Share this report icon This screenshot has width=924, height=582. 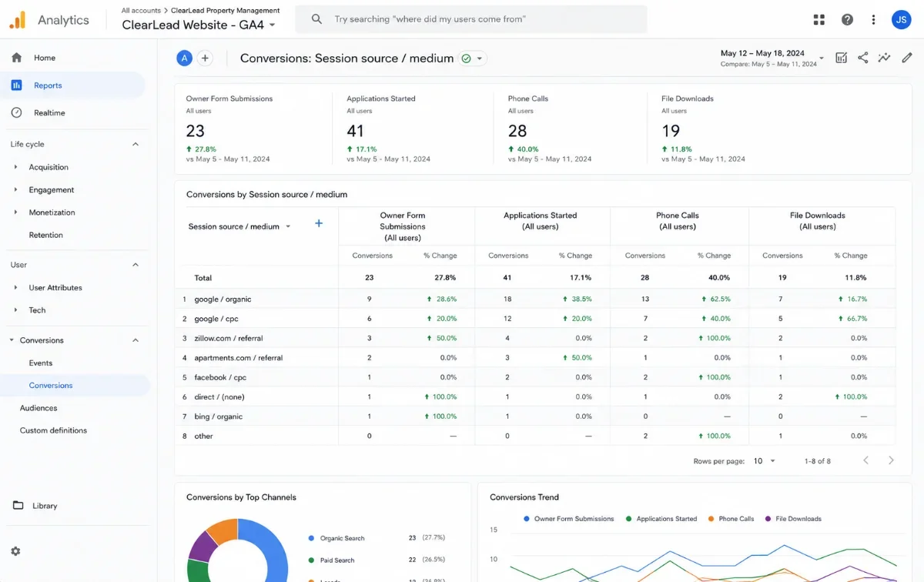[x=863, y=58]
